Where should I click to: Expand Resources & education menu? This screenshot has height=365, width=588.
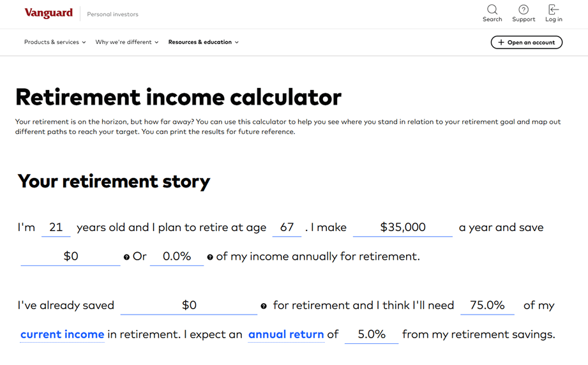click(x=204, y=42)
